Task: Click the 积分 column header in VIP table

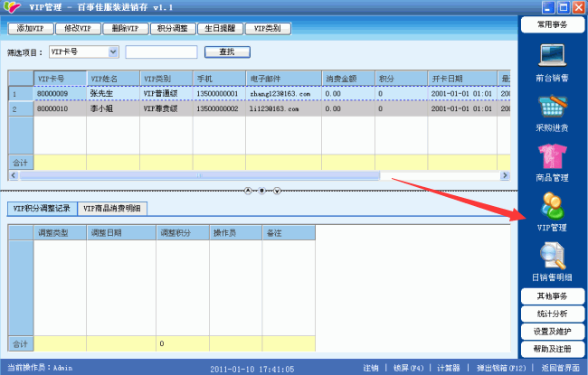Action: (402, 79)
